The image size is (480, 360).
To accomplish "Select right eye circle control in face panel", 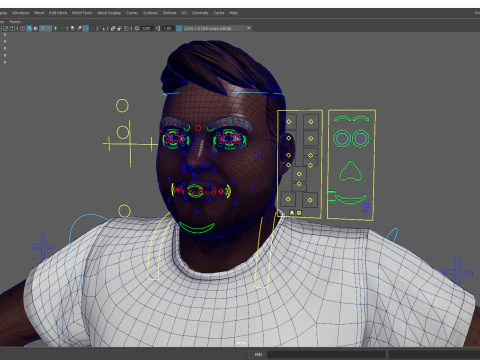I will [x=361, y=138].
